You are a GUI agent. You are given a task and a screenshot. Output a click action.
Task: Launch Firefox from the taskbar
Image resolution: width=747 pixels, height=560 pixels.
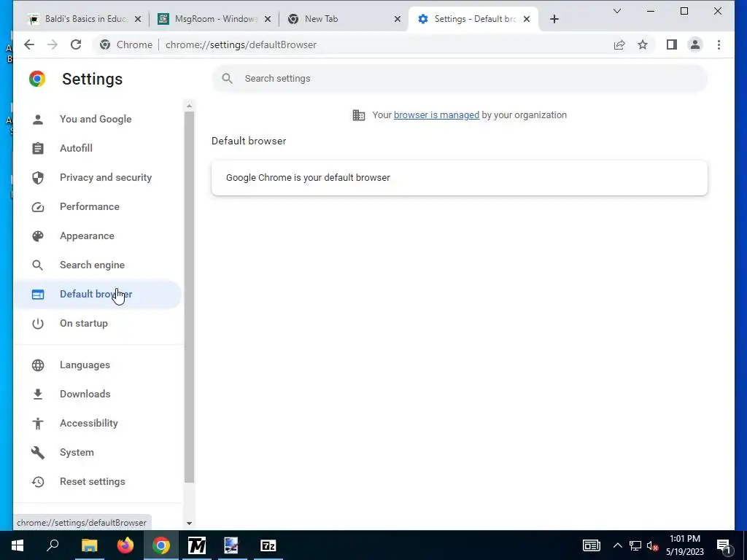point(125,545)
